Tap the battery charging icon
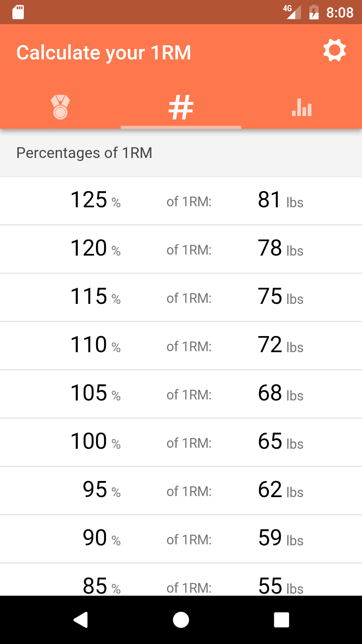The height and width of the screenshot is (644, 362). 314,12
